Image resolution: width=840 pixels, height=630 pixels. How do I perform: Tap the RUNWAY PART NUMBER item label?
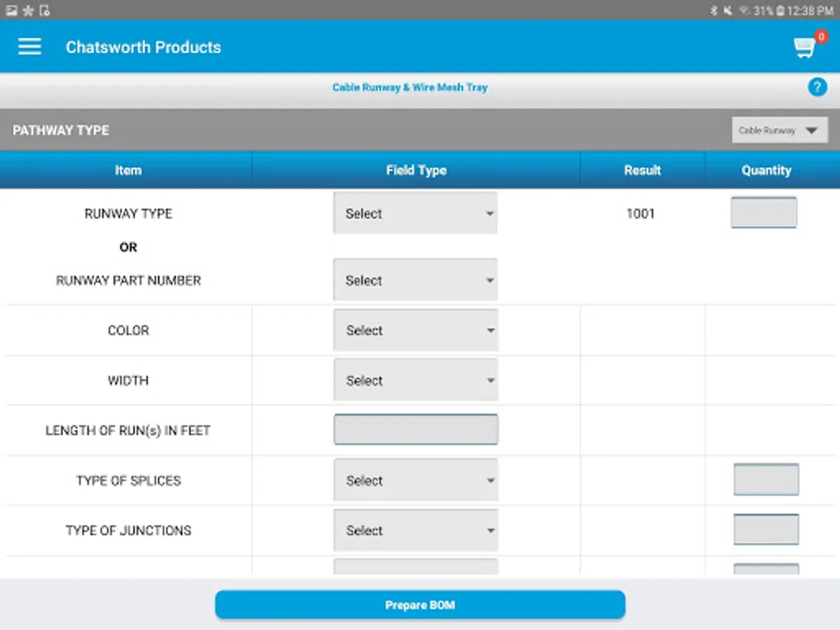(128, 280)
